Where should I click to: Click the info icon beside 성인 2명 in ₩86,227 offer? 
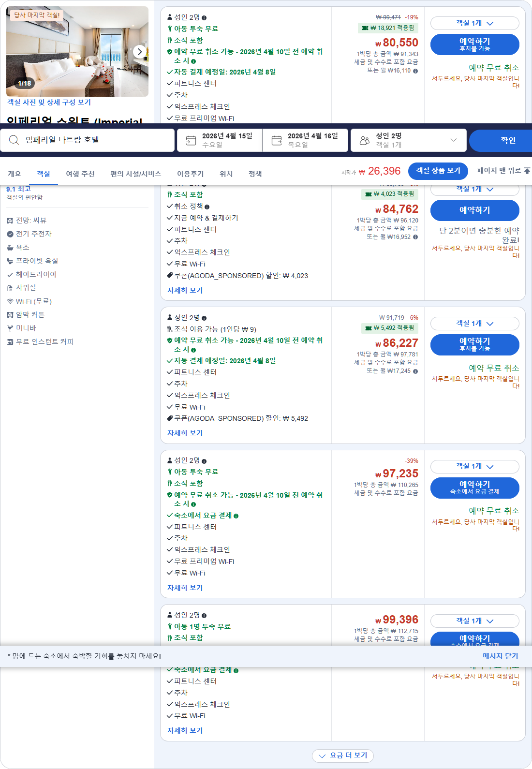(x=204, y=318)
